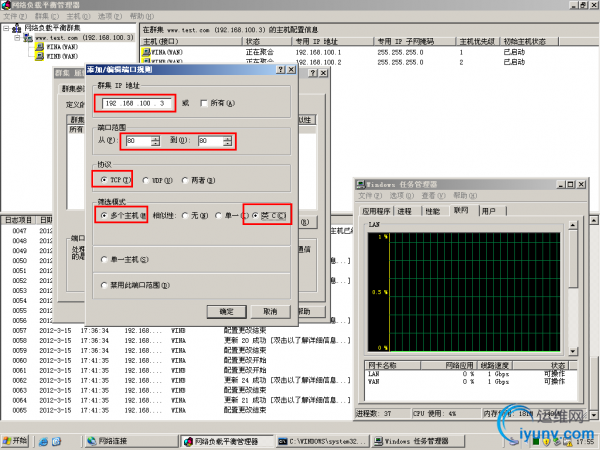Click the Network Load Balancing Manager title bar icon

pos(6,5)
